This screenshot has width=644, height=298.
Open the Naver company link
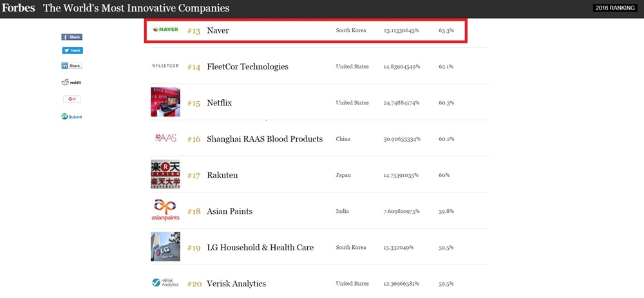click(x=218, y=31)
